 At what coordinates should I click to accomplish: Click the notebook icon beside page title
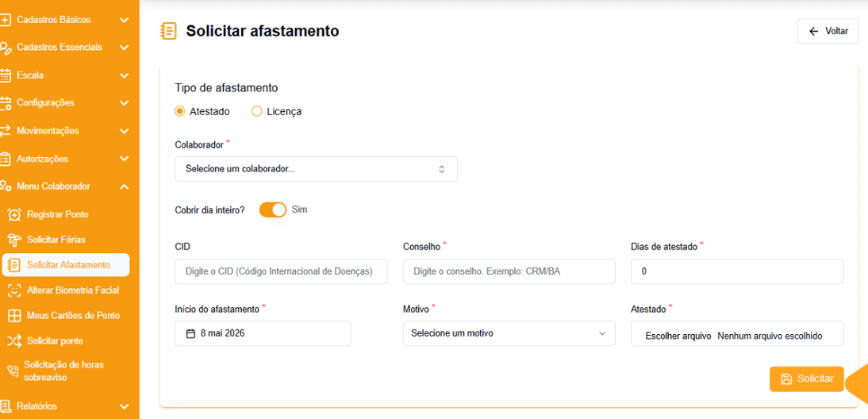tap(167, 31)
